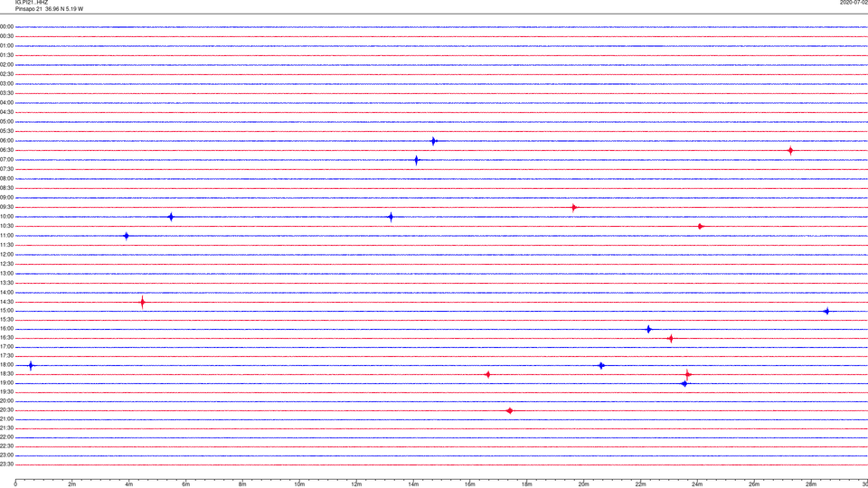Select the 10:00 trace spike near the 5m mark
The width and height of the screenshot is (868, 488).
coord(171,217)
